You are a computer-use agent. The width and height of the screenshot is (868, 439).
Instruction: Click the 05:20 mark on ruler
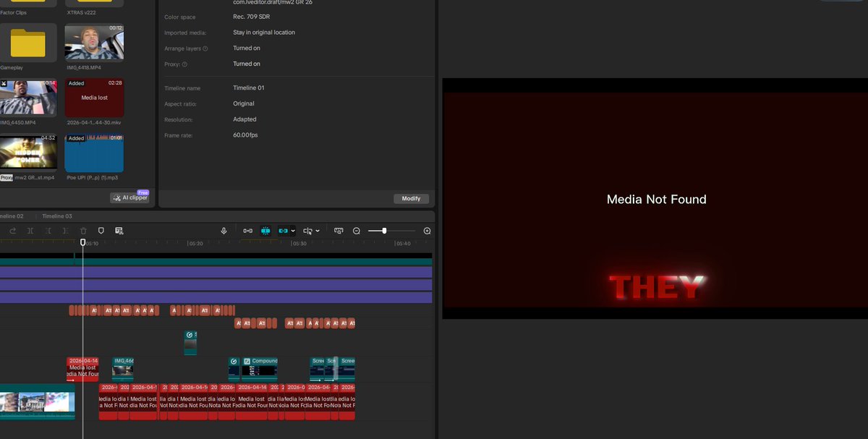(x=196, y=244)
